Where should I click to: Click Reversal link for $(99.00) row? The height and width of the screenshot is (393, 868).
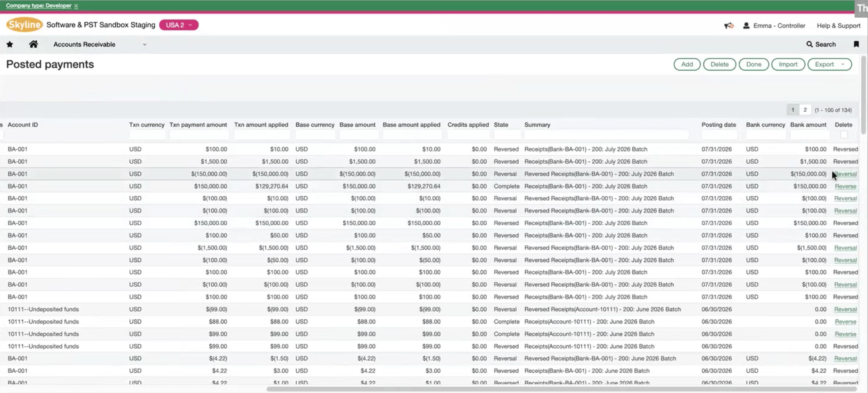[845, 309]
